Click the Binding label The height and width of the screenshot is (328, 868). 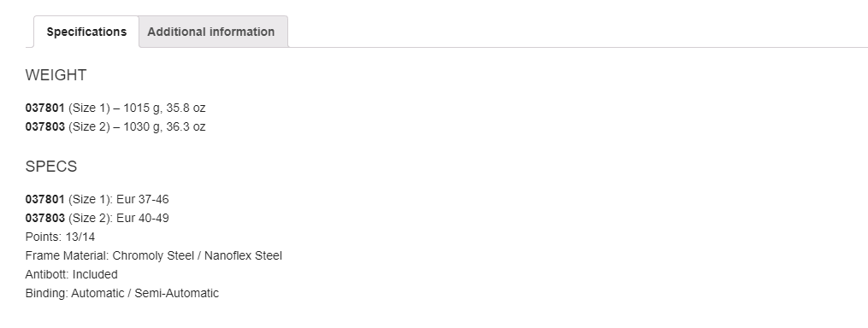point(47,293)
